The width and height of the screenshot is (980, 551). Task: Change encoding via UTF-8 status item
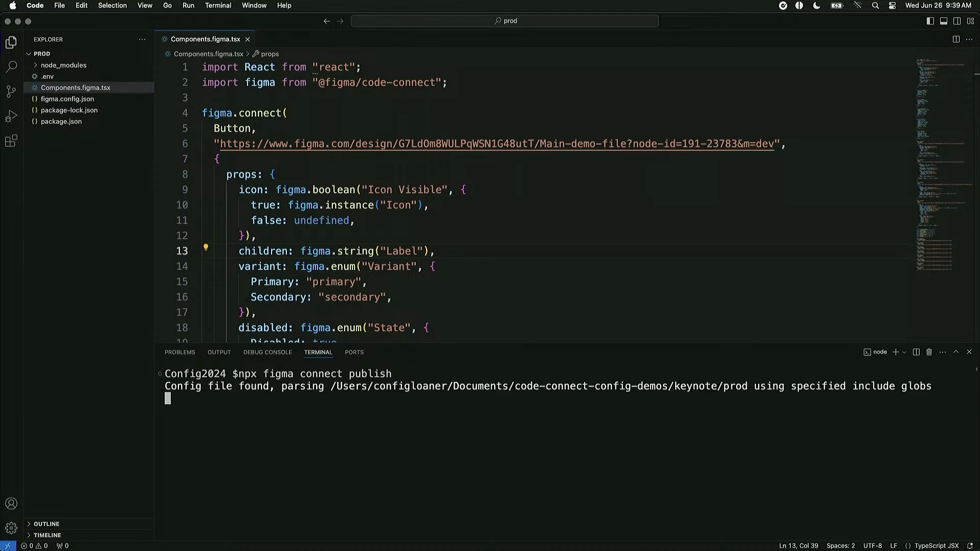click(873, 545)
